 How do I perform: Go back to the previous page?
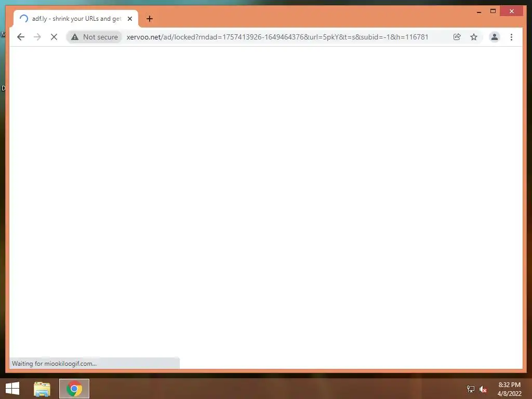21,37
